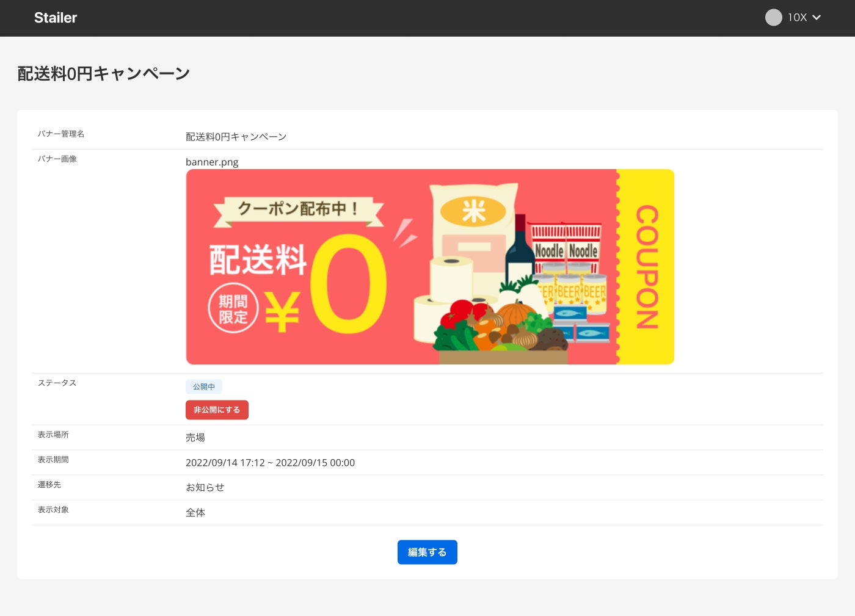Click the 表示期間 date range value
The width and height of the screenshot is (855, 616).
click(x=270, y=463)
